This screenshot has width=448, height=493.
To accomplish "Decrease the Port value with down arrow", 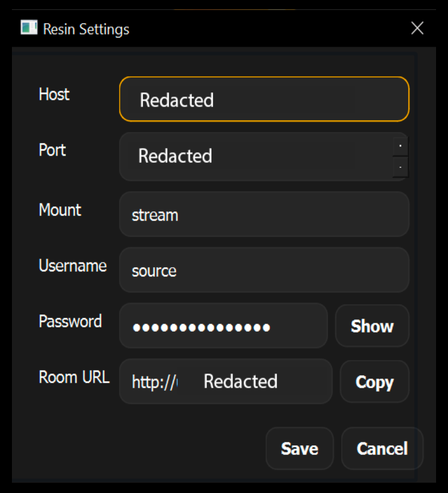I will coord(400,167).
